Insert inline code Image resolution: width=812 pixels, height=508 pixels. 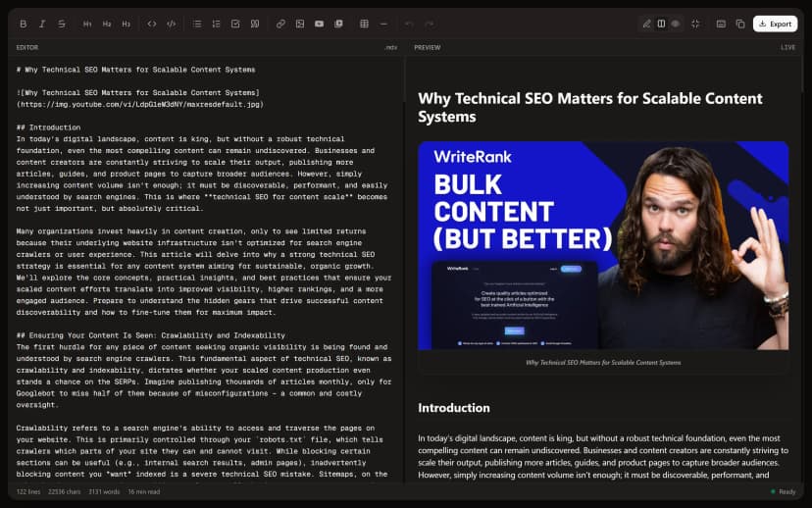pyautogui.click(x=152, y=24)
